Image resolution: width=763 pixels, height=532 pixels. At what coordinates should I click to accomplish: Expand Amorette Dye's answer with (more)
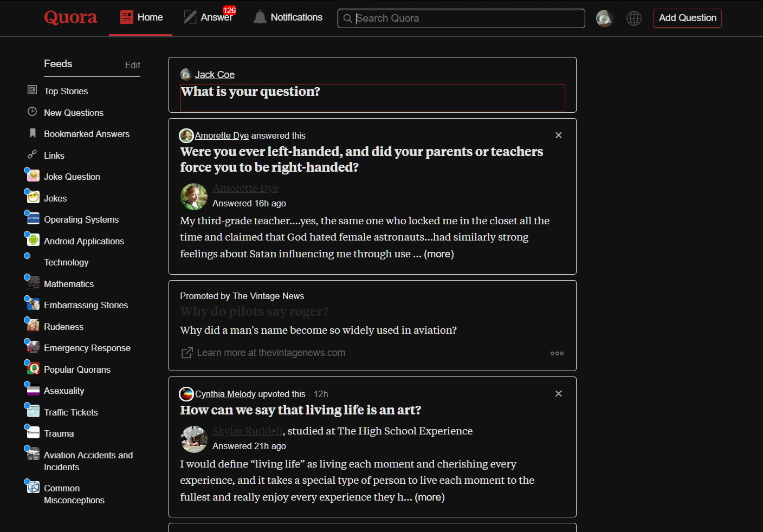438,254
